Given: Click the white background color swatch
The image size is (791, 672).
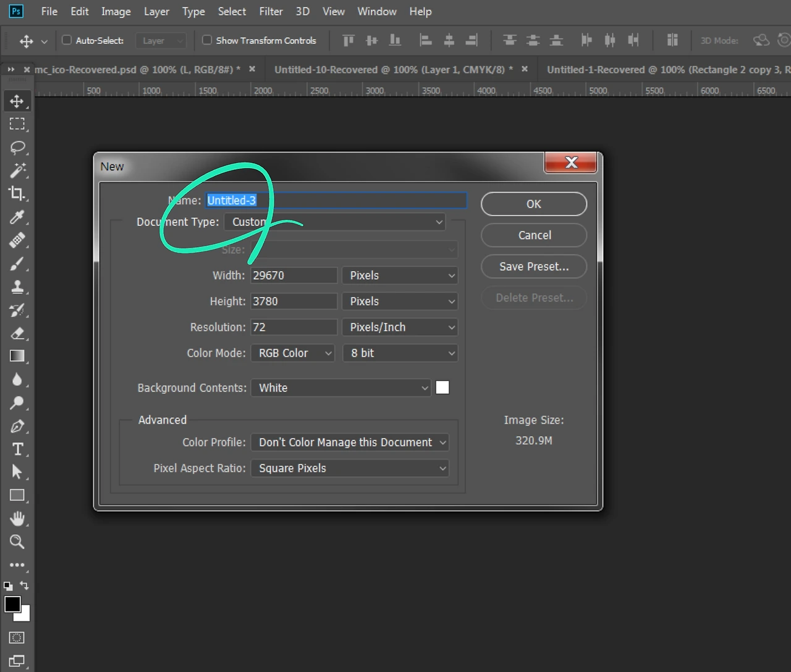Looking at the screenshot, I should [442, 388].
